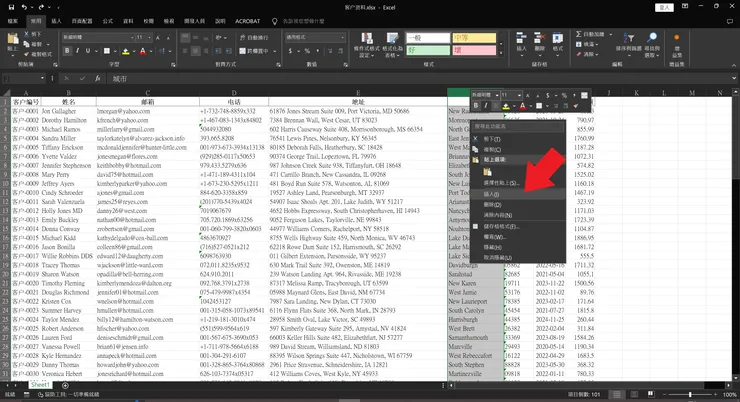740x402 pixels.
Task: Click the Redo arrow icon
Action: 41,7
